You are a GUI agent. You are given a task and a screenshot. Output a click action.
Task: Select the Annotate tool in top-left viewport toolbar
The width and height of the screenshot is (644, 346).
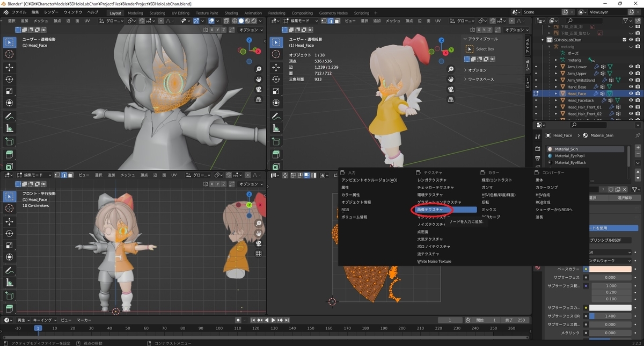pos(10,116)
